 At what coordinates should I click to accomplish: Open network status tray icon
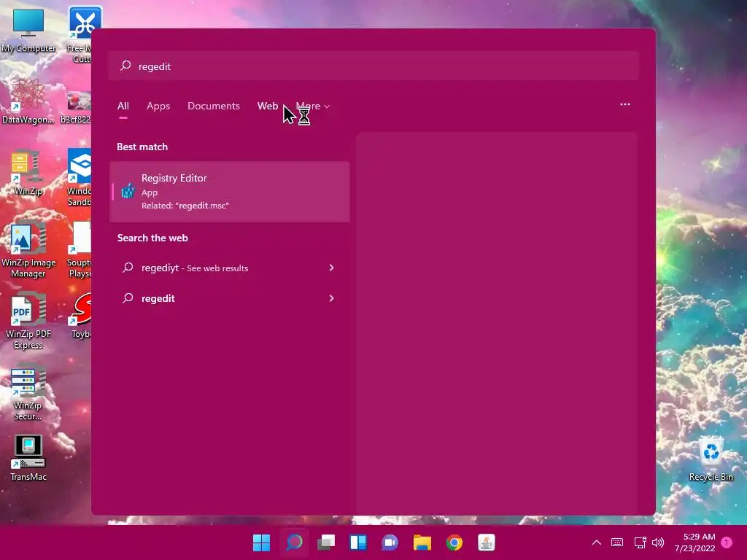point(640,542)
